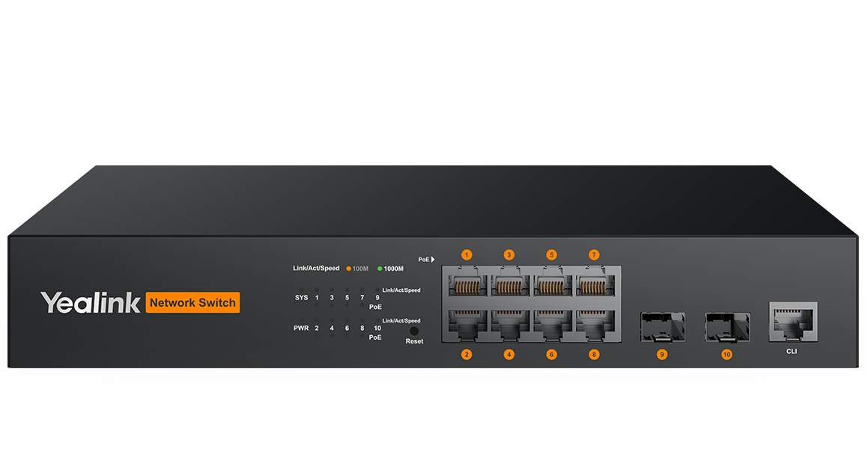Click the orange number badge for port 2
The width and height of the screenshot is (868, 473).
pos(465,354)
